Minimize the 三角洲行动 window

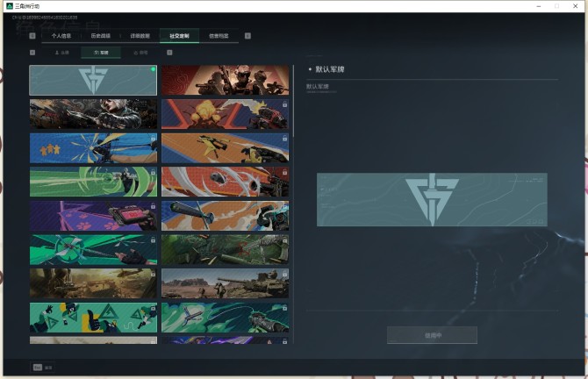pyautogui.click(x=539, y=6)
